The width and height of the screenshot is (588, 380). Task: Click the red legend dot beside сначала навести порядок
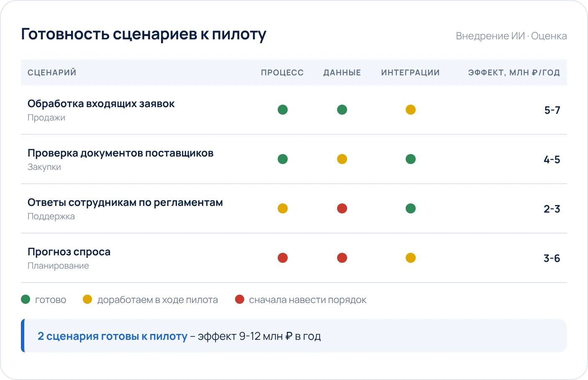click(240, 299)
